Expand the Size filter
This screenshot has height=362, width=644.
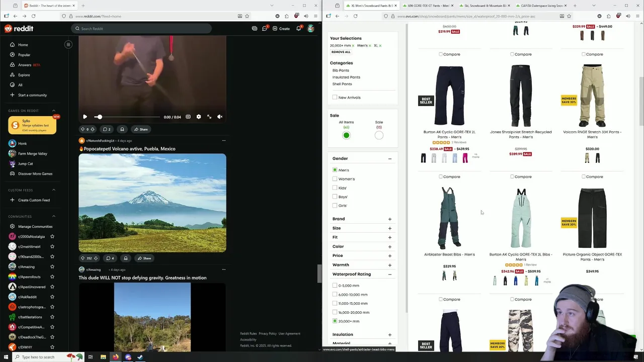[x=390, y=228]
